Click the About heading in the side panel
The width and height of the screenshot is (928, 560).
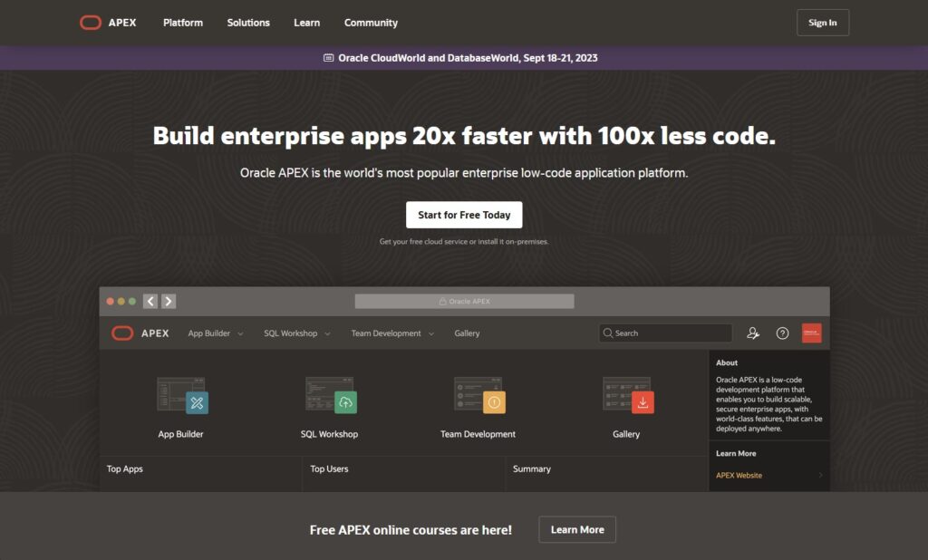[727, 362]
